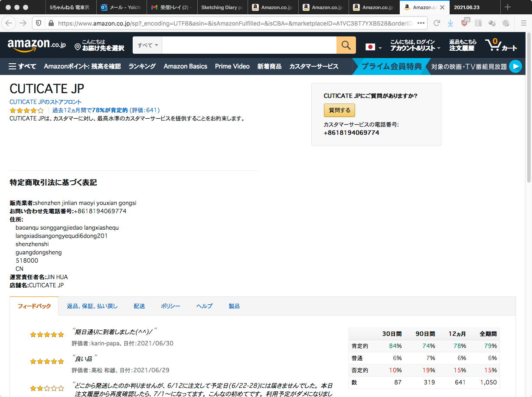Click the Amazon search input field
This screenshot has width=532, height=397.
(x=249, y=45)
